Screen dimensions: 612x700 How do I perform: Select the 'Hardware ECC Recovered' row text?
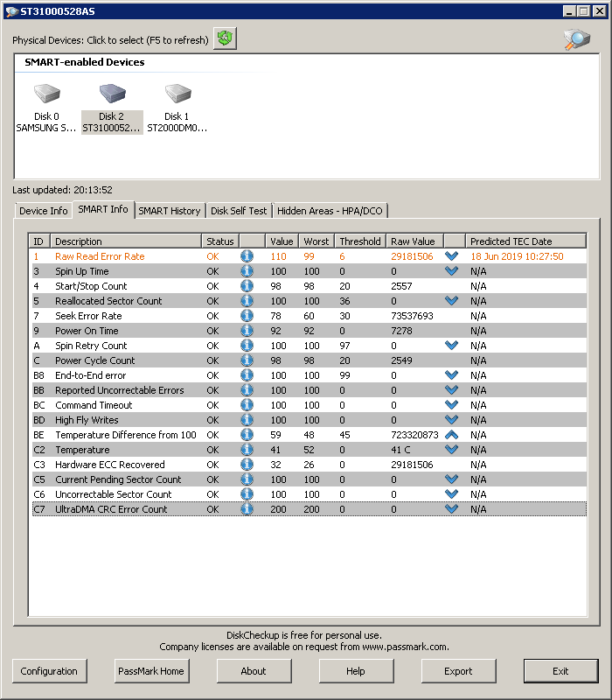pos(110,465)
